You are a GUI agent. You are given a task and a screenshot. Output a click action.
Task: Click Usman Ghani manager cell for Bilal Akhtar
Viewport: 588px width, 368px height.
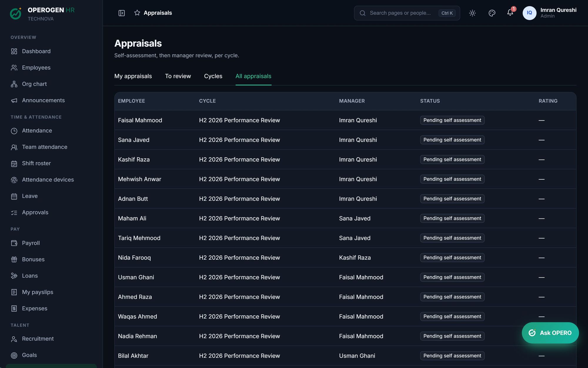point(357,356)
